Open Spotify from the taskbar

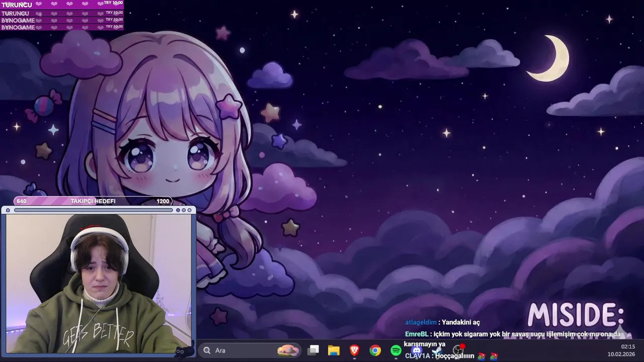tap(396, 350)
